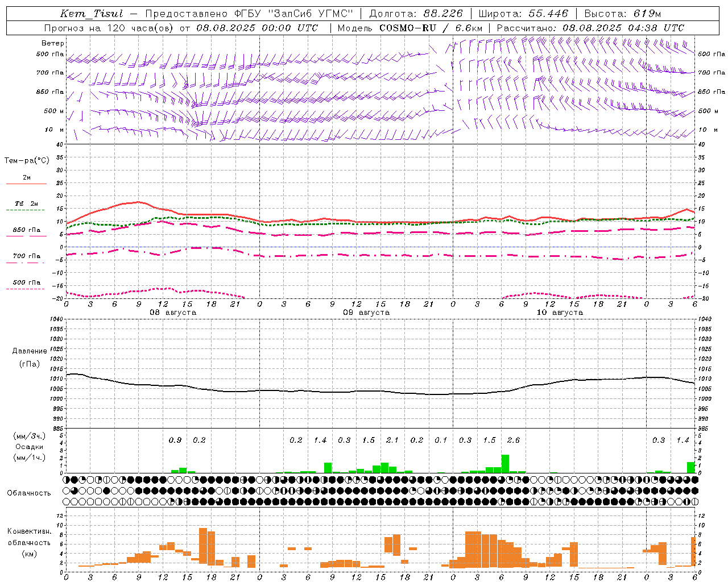Image resolution: width=728 pixels, height=582 pixels.
Task: Click the station height label 'Высота: 619м'
Action: (623, 14)
